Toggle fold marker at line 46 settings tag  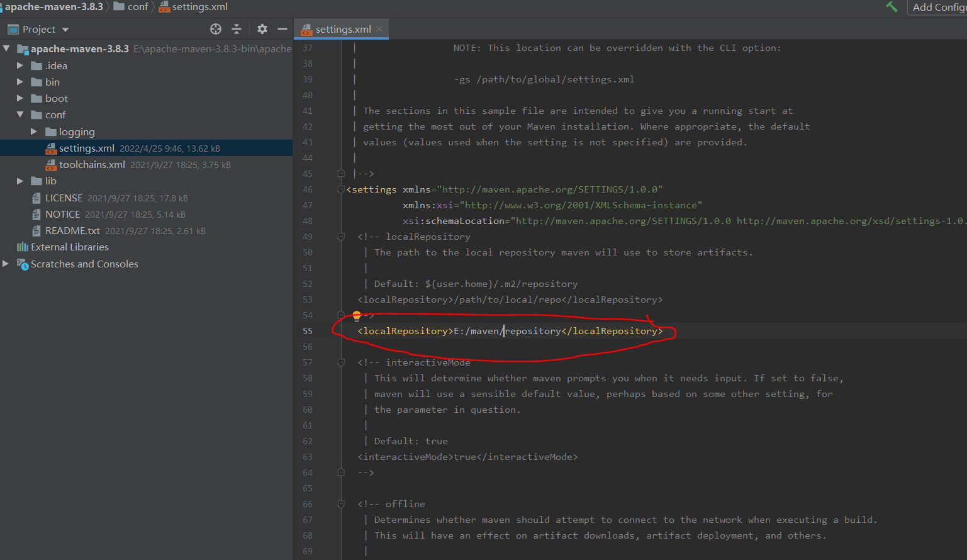pyautogui.click(x=341, y=189)
